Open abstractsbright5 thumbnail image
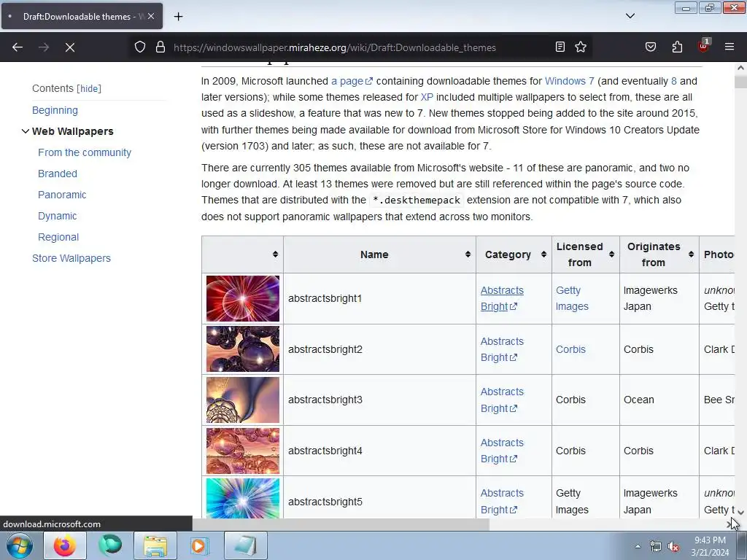Screen dimensions: 747x560 pos(242,498)
